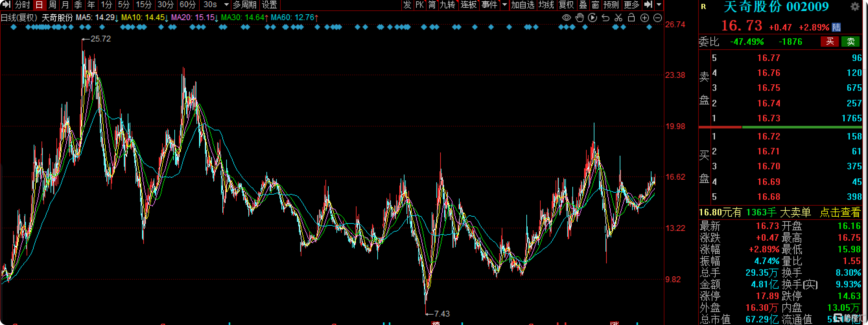Image resolution: width=868 pixels, height=325 pixels.
Task: Open the dropdown arrow at the toolbar's far right
Action: [659, 5]
